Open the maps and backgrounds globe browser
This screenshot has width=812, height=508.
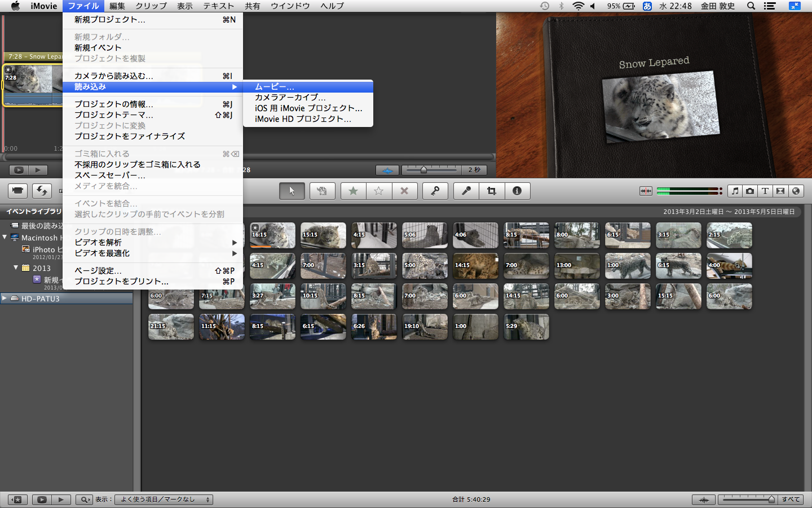tap(796, 191)
